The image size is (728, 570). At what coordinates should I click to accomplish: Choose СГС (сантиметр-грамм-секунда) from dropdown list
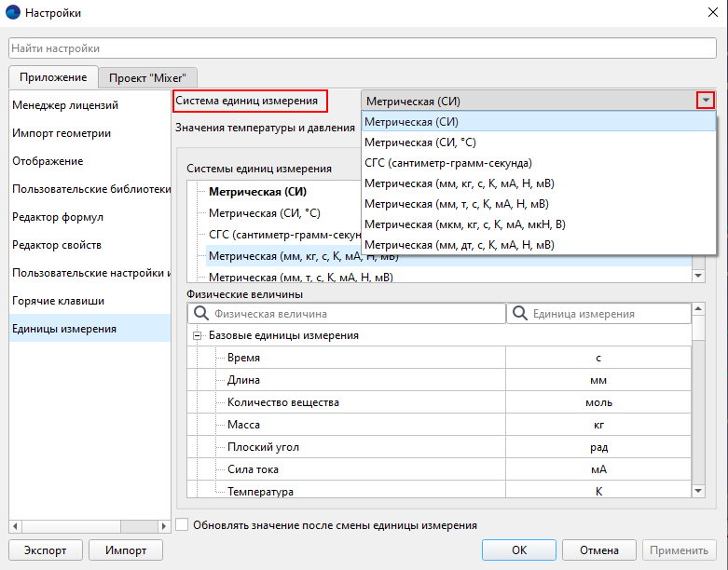[x=447, y=163]
